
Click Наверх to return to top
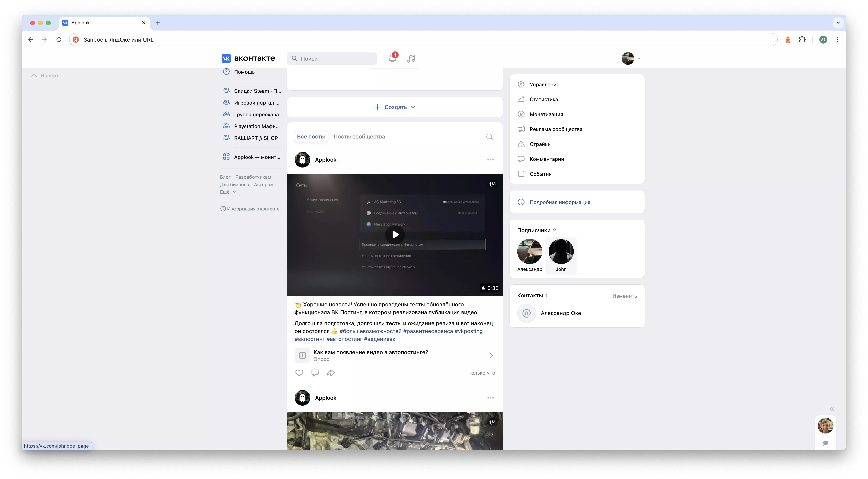(45, 75)
